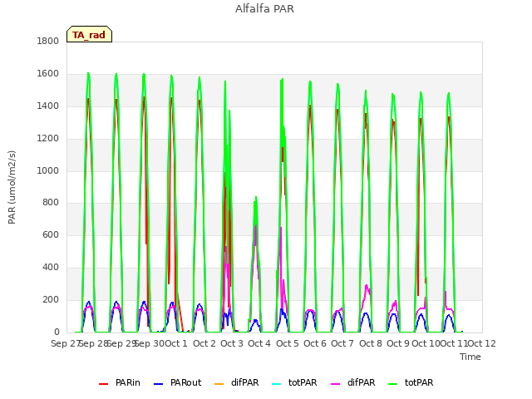The image size is (532, 399).
Task: Click the 0 y-axis tick label
Action: point(57,332)
